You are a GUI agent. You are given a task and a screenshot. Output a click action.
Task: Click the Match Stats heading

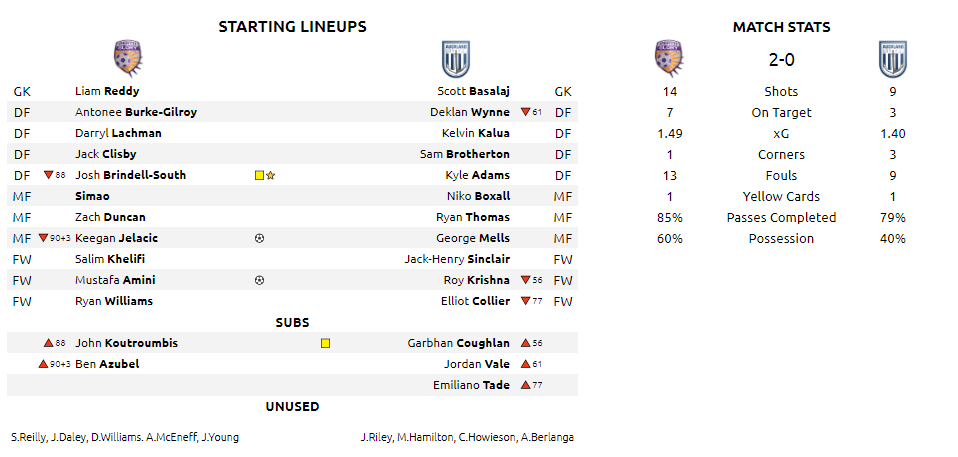pyautogui.click(x=781, y=27)
